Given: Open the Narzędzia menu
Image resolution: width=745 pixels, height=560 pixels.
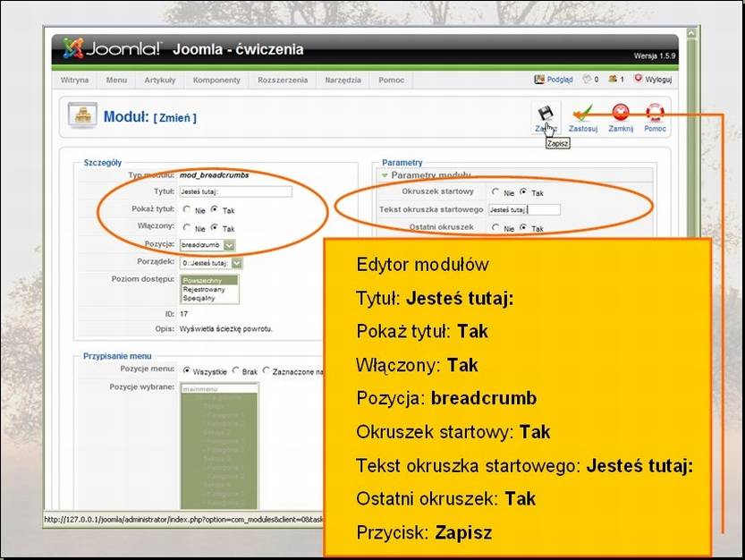Looking at the screenshot, I should pos(343,80).
